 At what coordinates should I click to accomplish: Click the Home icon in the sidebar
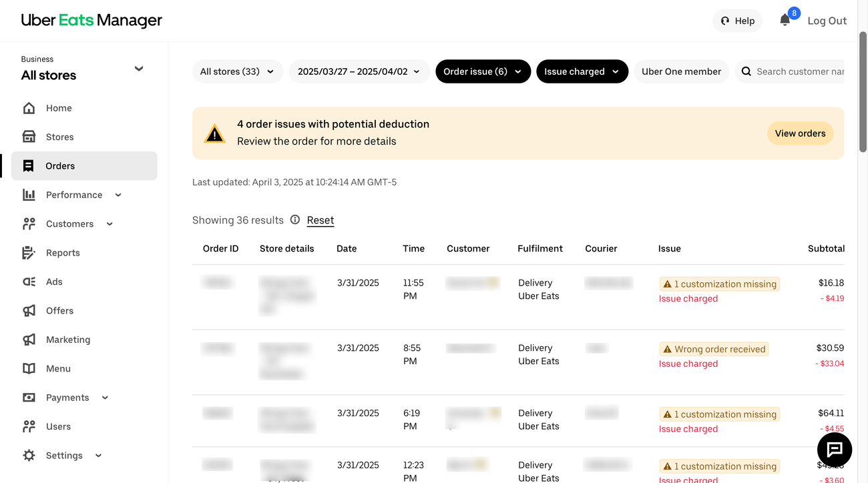(x=29, y=108)
